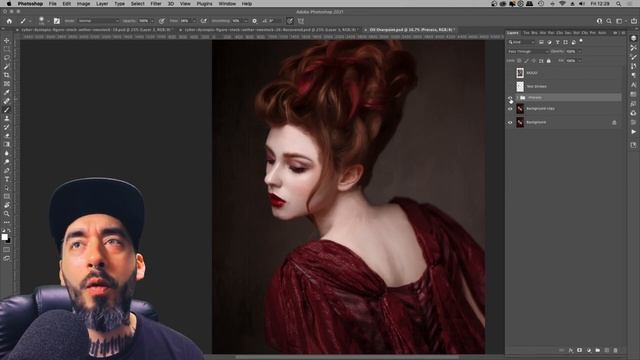The width and height of the screenshot is (640, 360).
Task: Select the Rectangular Marquee tool
Action: [x=7, y=49]
